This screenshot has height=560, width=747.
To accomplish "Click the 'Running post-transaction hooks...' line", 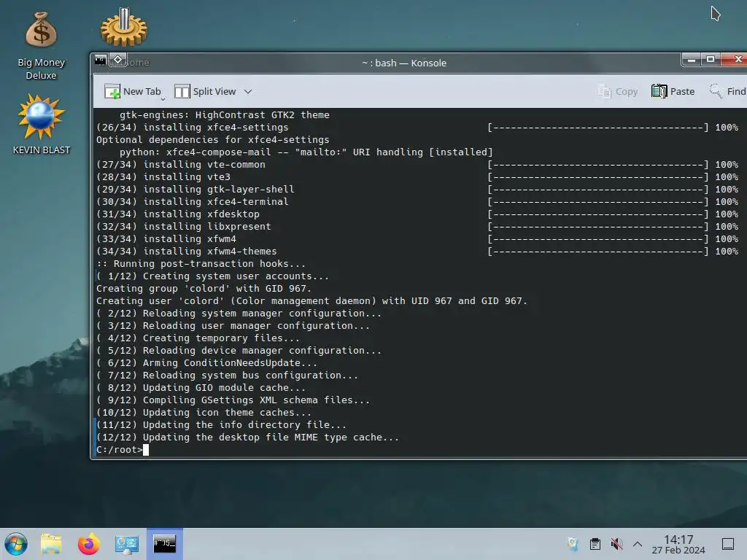I will [201, 263].
